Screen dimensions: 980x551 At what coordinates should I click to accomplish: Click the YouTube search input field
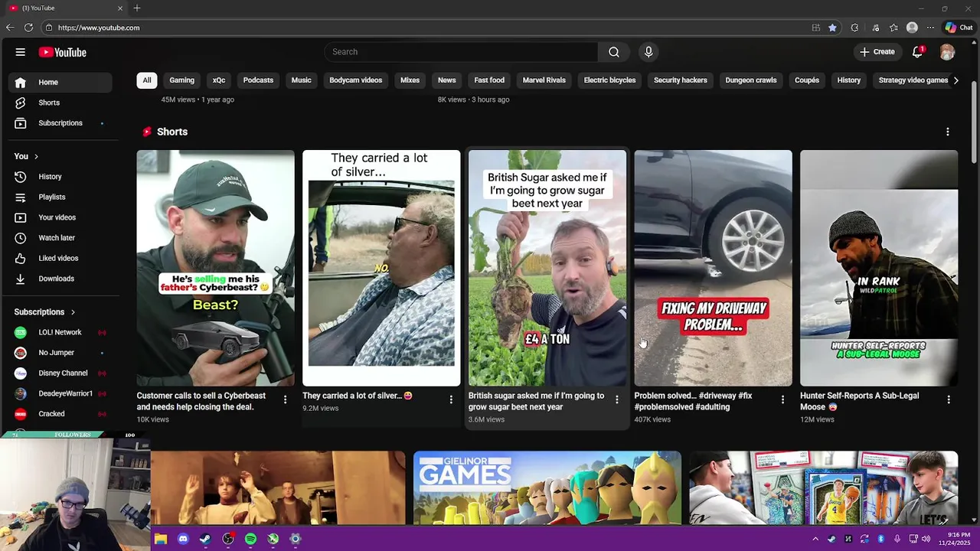(x=461, y=52)
